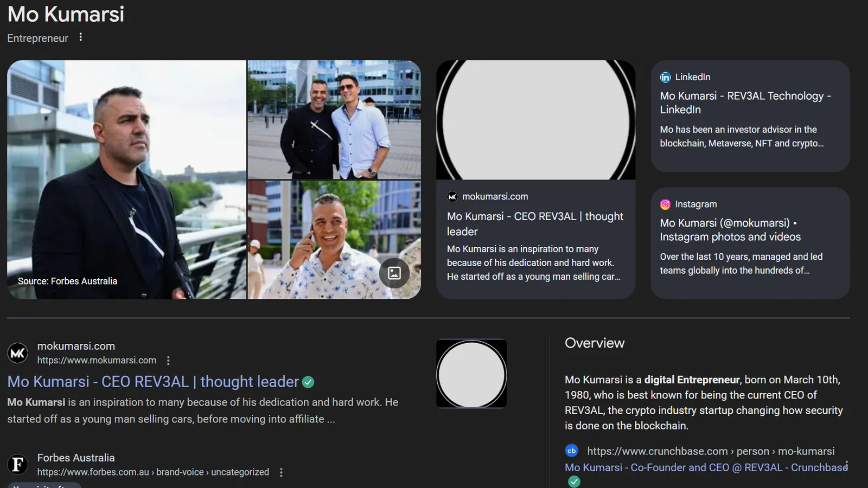Screen dimensions: 868x488
Task: Open more options for mokumarsi.com result
Action: tap(168, 361)
